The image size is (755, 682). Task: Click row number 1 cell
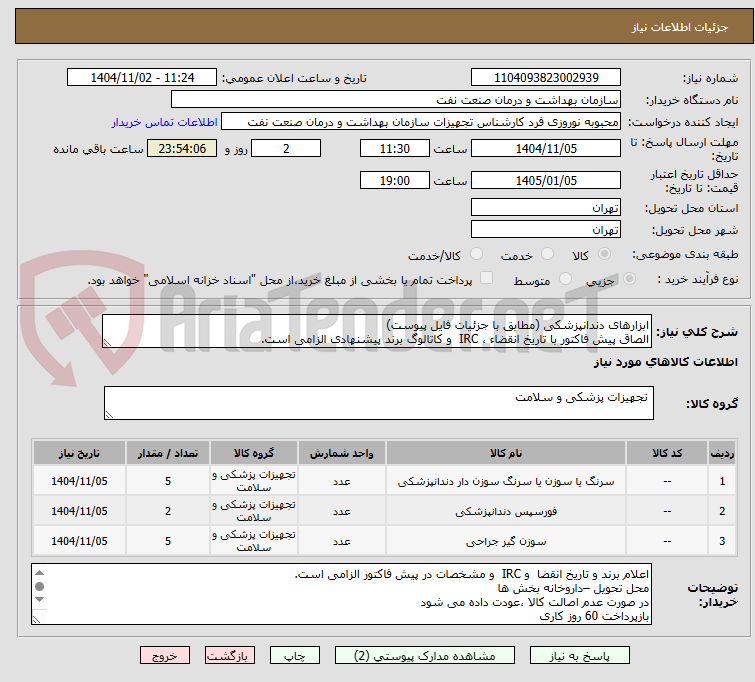coord(722,481)
